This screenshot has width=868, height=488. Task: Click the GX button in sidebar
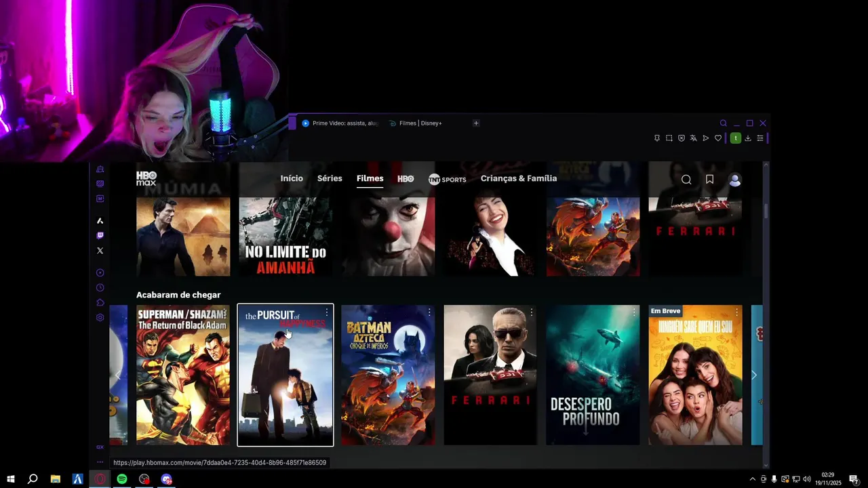[100, 447]
